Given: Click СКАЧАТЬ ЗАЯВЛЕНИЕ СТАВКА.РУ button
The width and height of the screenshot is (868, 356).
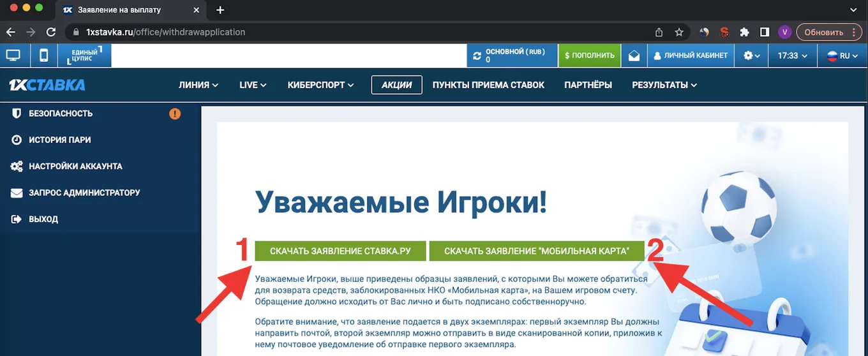Looking at the screenshot, I should point(340,251).
